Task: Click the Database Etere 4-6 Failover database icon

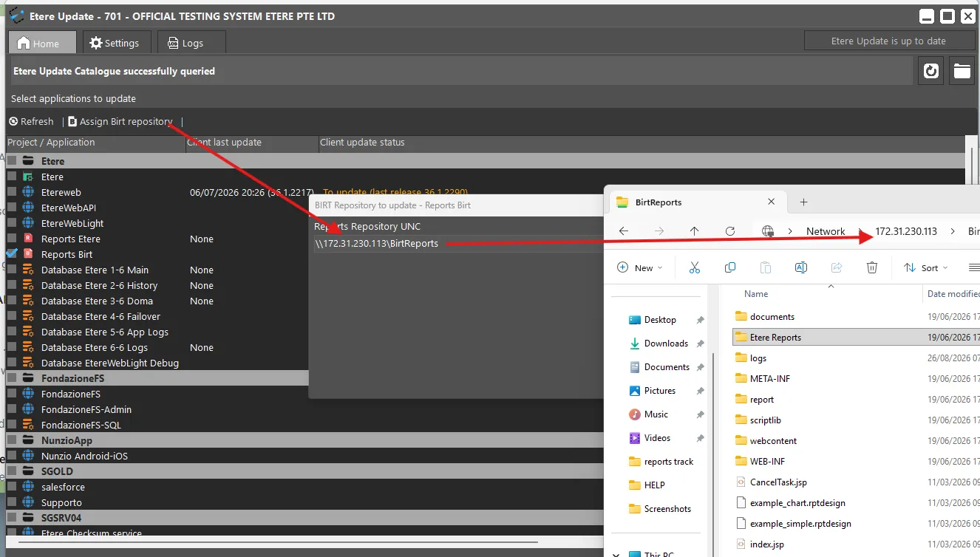Action: click(28, 316)
